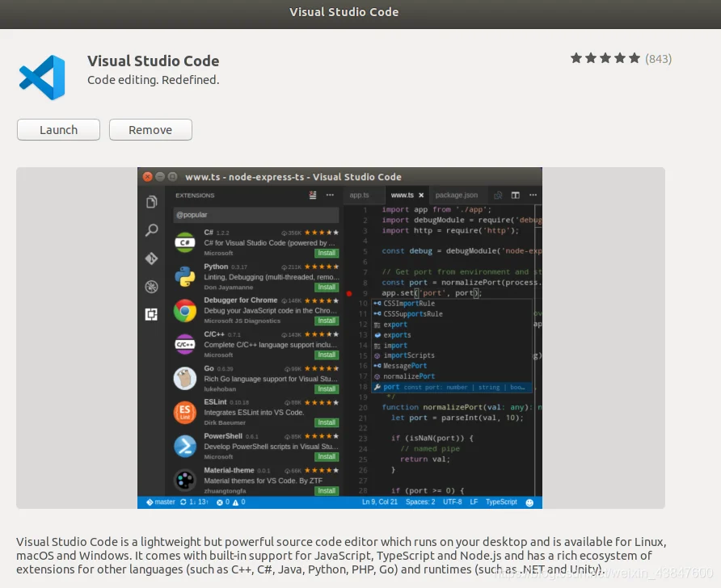The height and width of the screenshot is (588, 721).
Task: Open the five-star rating reviews
Action: [621, 58]
